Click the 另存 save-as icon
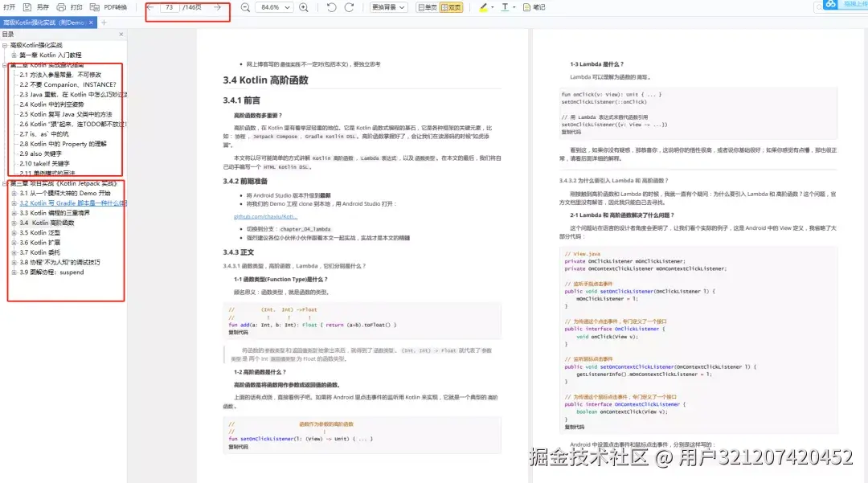This screenshot has height=483, width=868. 27,7
